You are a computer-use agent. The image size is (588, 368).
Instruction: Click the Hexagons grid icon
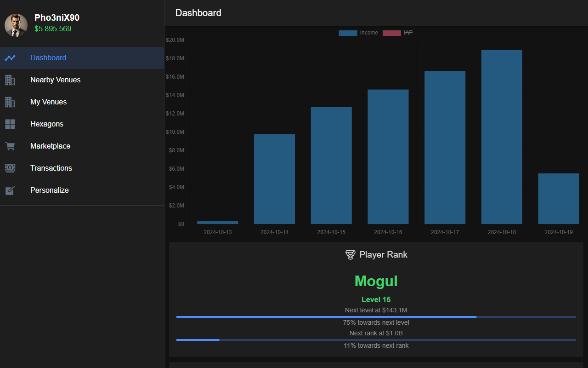tap(10, 124)
